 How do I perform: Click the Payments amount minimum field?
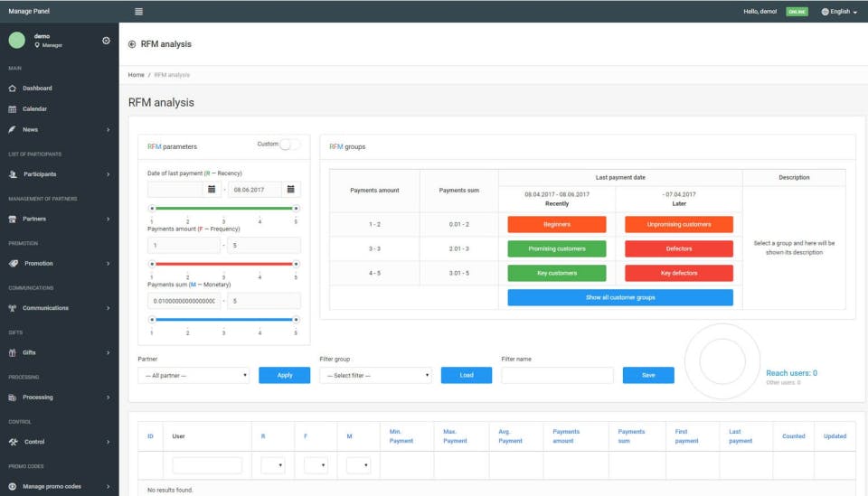[184, 245]
